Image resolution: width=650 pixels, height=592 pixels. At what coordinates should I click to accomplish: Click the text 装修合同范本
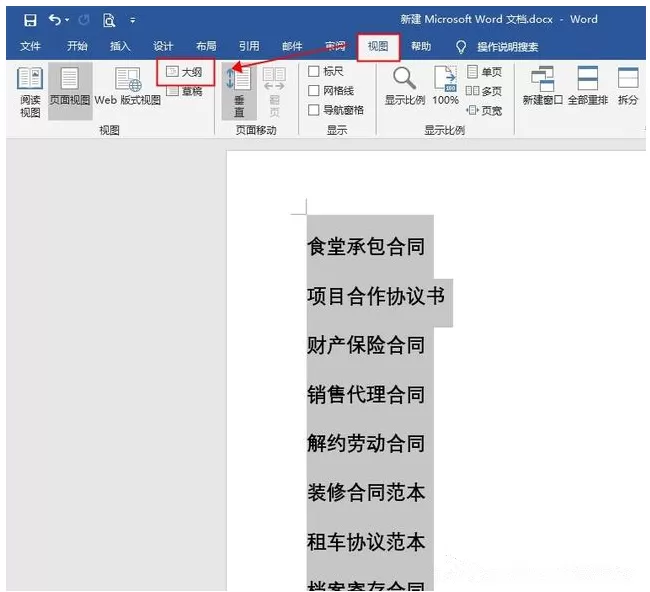point(366,493)
